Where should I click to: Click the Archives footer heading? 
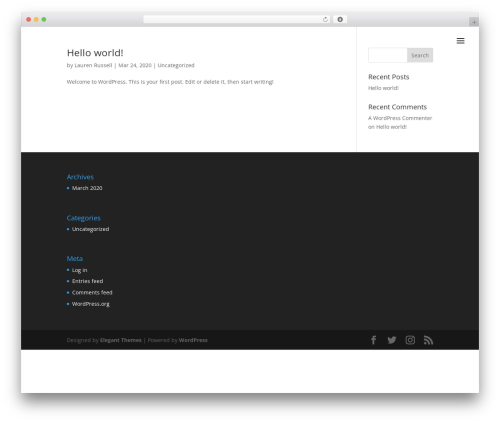[x=80, y=177]
